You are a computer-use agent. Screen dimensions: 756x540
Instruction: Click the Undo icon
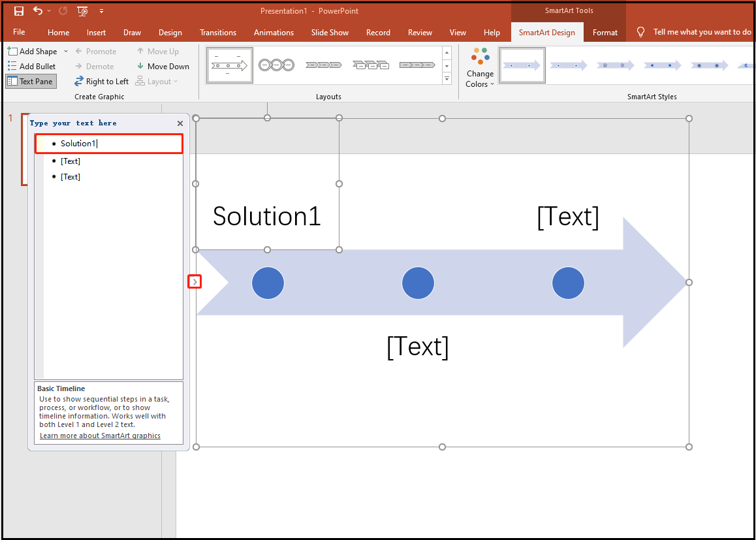[x=35, y=11]
